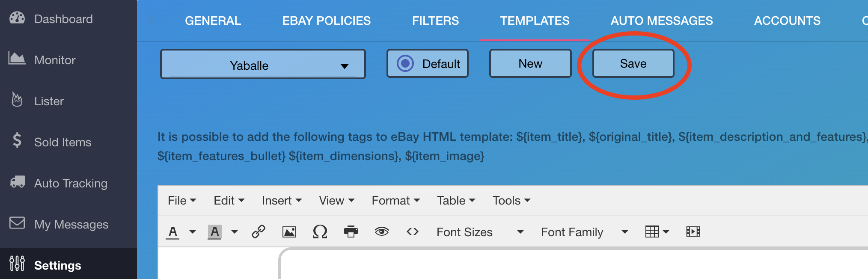Image resolution: width=868 pixels, height=279 pixels.
Task: Open the Tools menu
Action: click(511, 200)
